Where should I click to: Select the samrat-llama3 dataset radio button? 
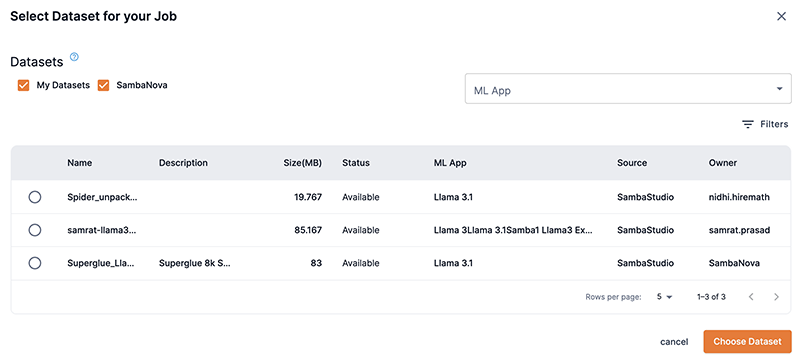tap(35, 230)
